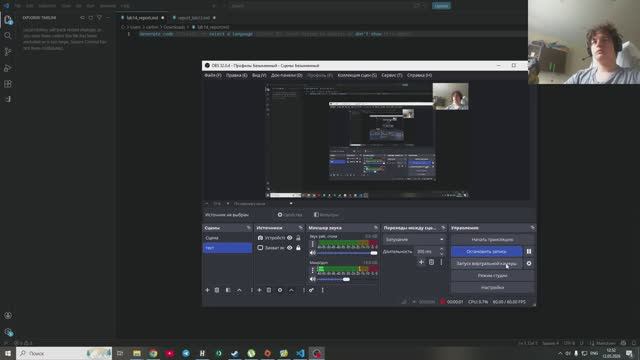Click OBS icon in Windows taskbar
The image size is (640, 360).
pos(317,353)
